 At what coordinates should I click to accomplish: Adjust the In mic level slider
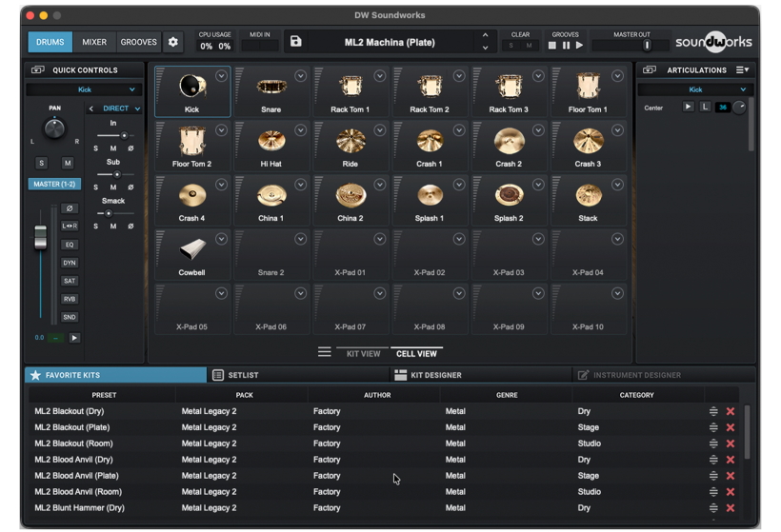pos(124,135)
